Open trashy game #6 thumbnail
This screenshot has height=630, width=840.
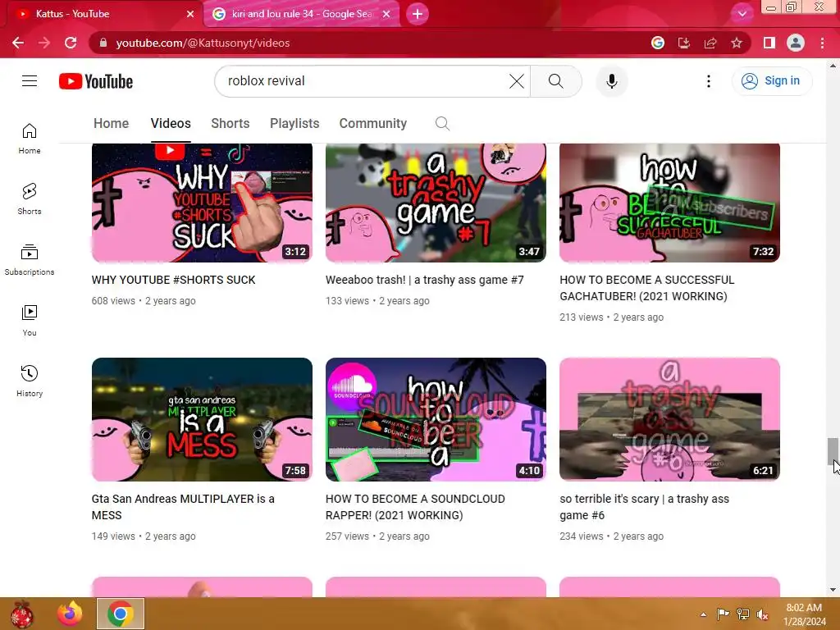click(x=669, y=419)
